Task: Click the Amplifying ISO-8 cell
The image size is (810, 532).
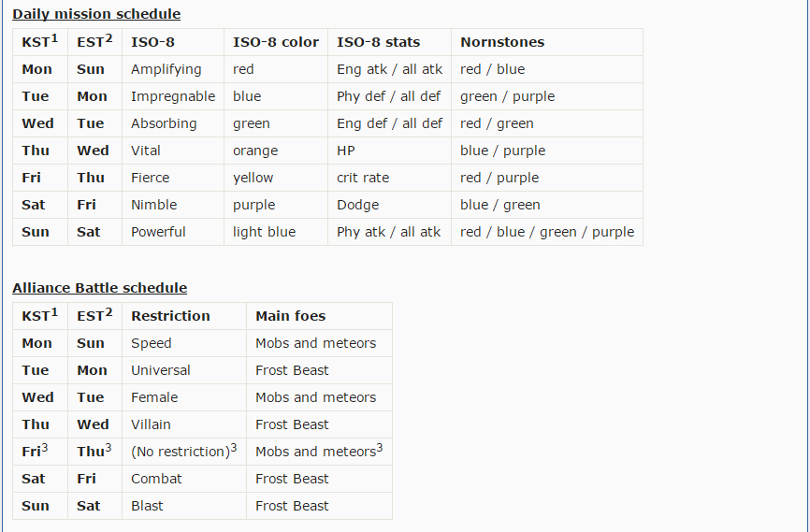Action: click(x=166, y=69)
